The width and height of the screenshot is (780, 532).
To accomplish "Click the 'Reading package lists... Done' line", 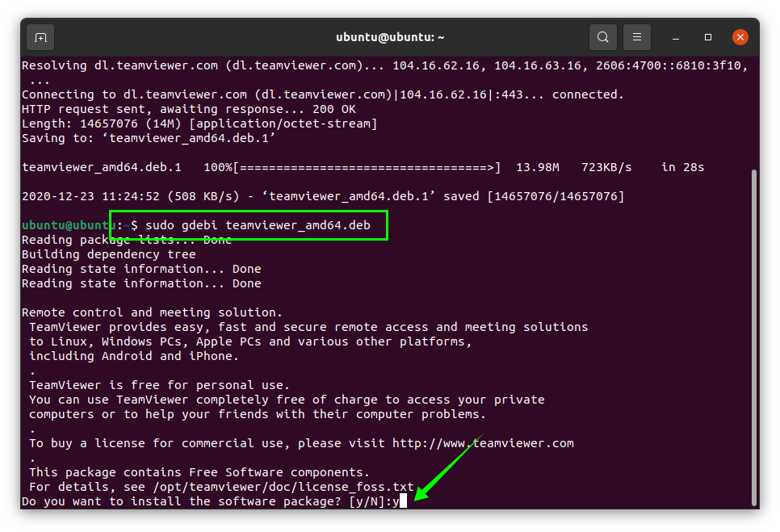I will 127,240.
